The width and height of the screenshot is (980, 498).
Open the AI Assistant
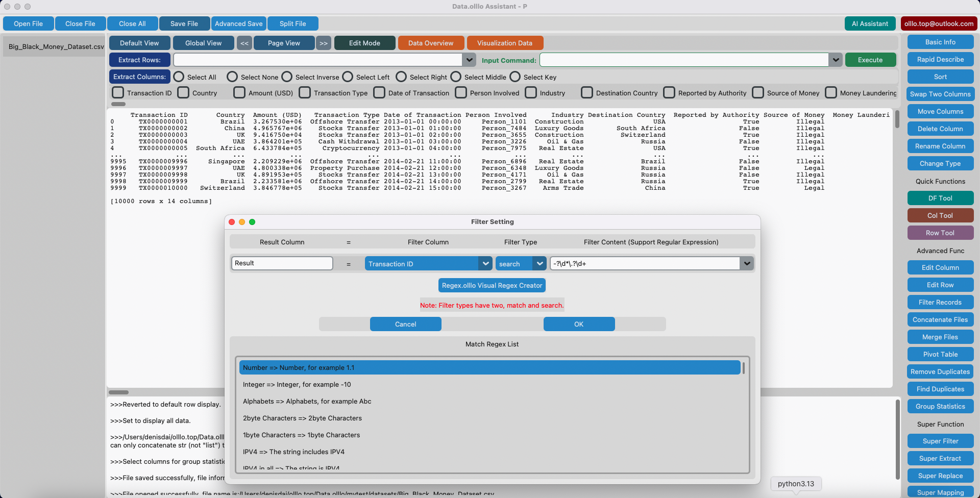(x=870, y=23)
